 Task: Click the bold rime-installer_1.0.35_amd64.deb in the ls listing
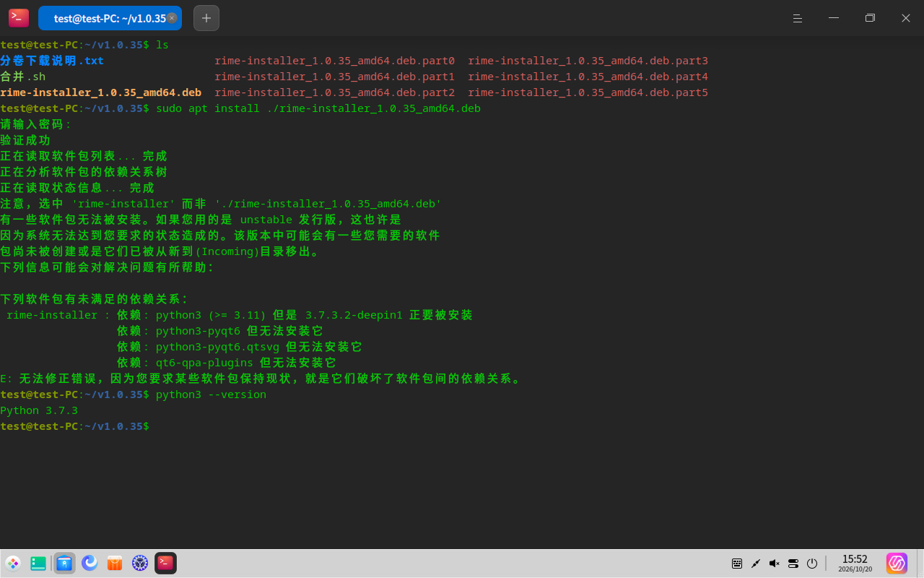pyautogui.click(x=101, y=92)
